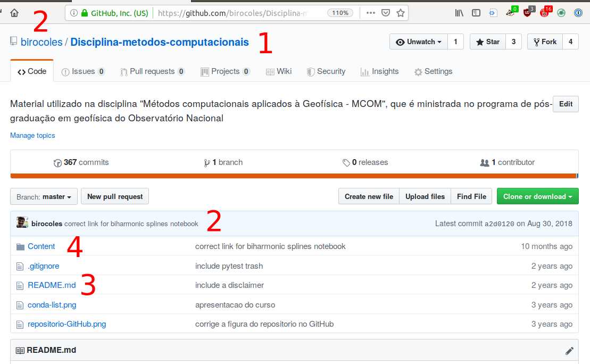This screenshot has height=364, width=590.
Task: Click the repositorio-GitHub.png file icon
Action: 20,325
